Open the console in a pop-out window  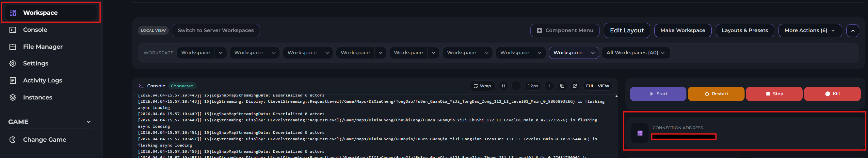(575, 86)
